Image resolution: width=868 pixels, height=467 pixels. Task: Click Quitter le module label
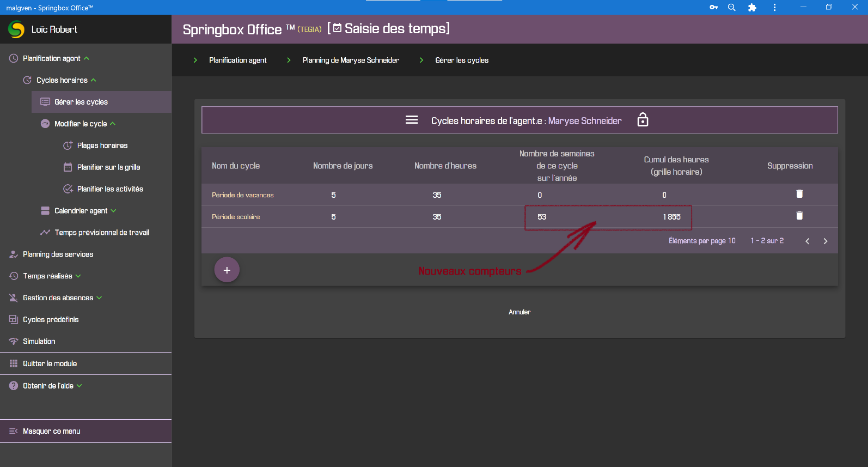50,363
